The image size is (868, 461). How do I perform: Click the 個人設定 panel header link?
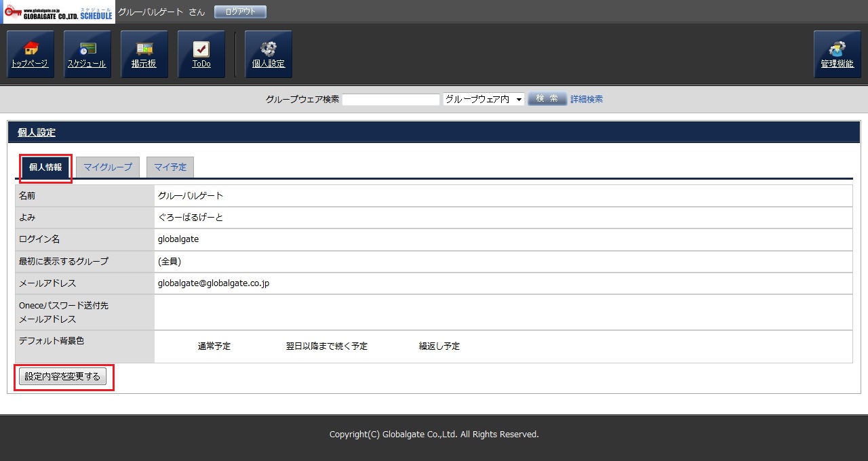tap(37, 133)
